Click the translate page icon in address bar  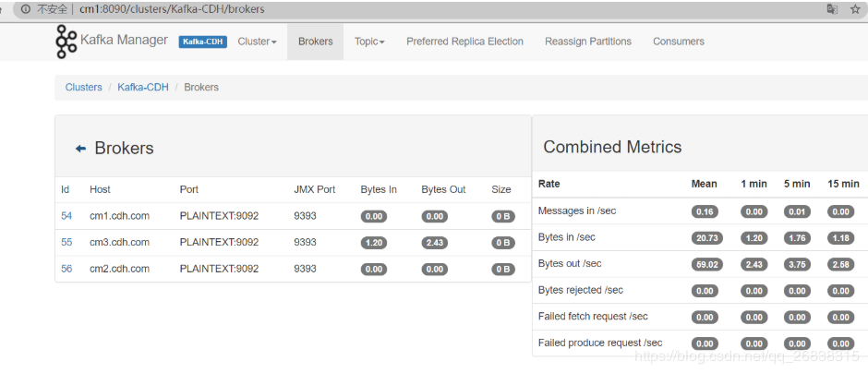832,9
